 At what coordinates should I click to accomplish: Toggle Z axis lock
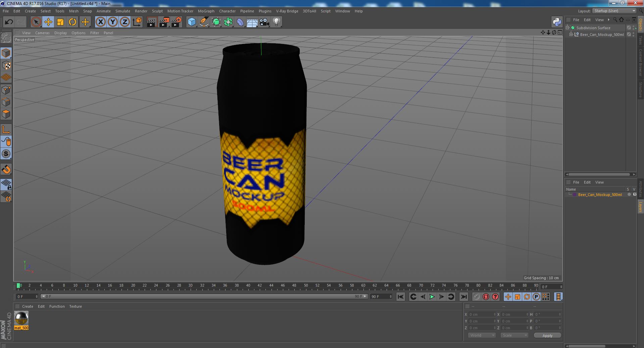125,22
